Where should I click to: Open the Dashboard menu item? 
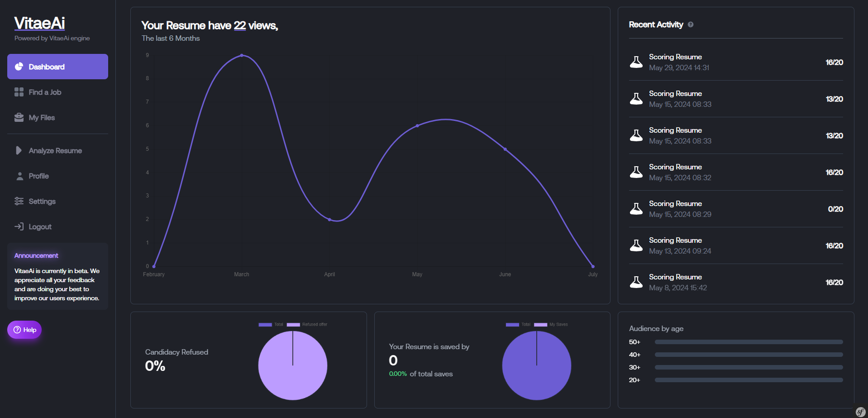tap(57, 67)
